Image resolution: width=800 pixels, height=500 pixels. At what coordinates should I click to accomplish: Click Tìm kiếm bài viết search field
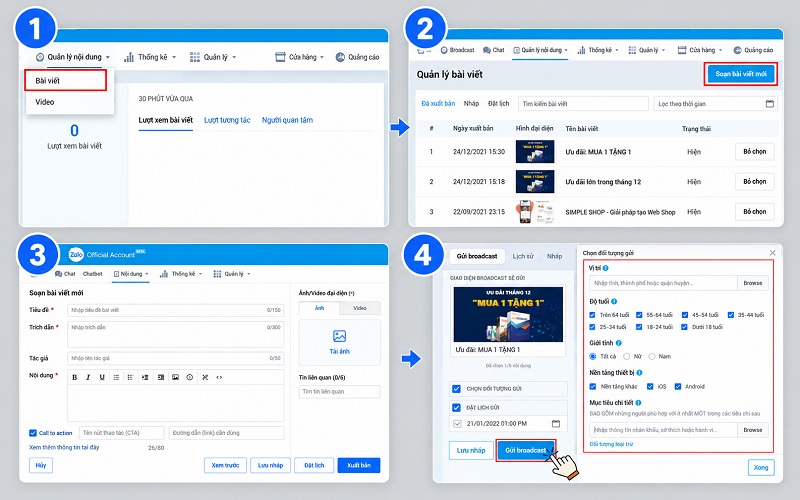(x=583, y=104)
